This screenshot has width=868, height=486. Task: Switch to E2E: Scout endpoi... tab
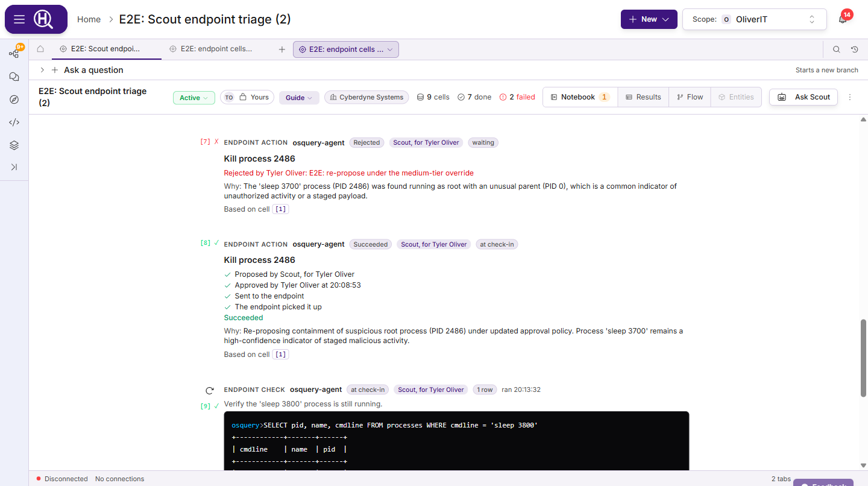point(106,49)
